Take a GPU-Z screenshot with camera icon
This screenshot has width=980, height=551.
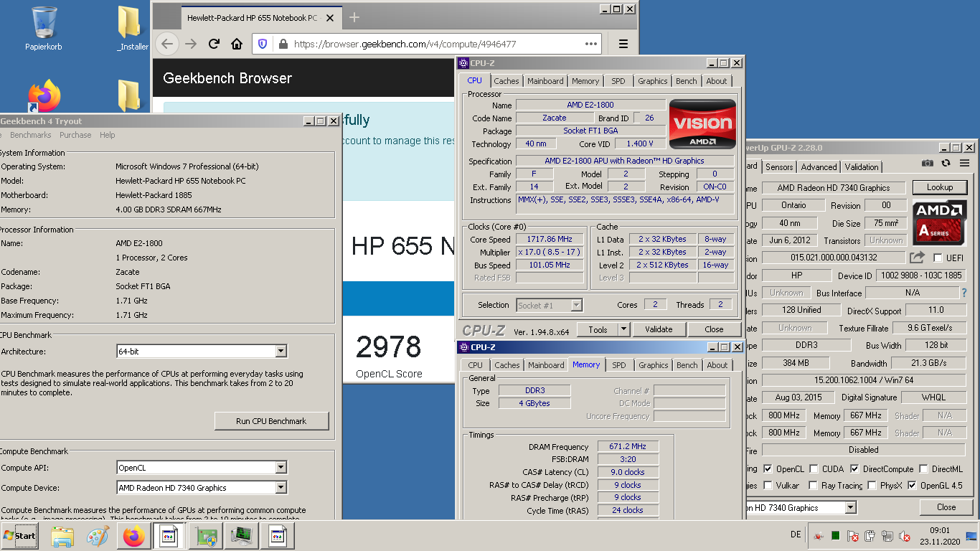click(928, 163)
